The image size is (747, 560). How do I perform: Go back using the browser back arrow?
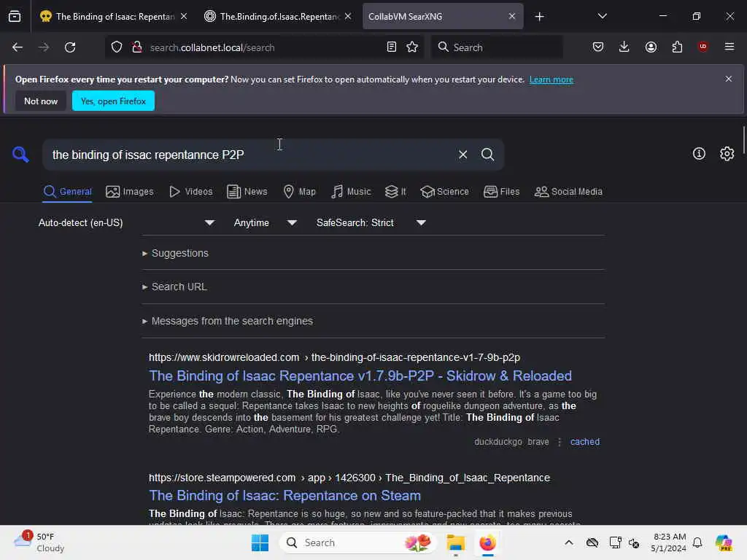coord(18,47)
